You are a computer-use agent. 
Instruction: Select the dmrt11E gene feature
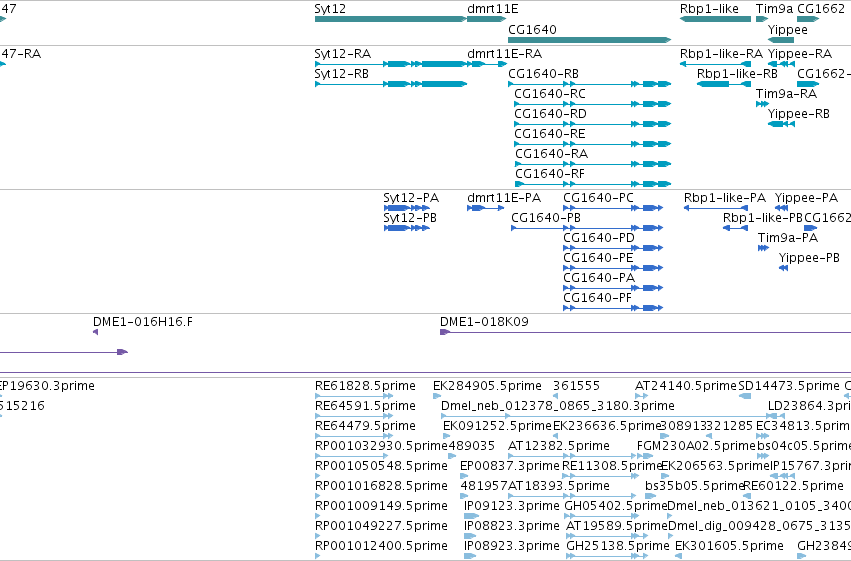click(x=486, y=19)
